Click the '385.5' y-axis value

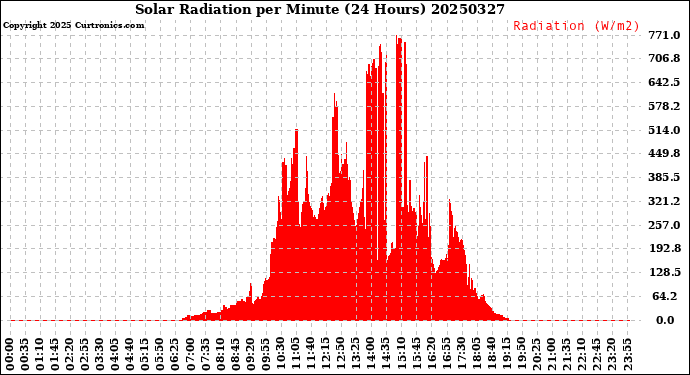point(664,177)
